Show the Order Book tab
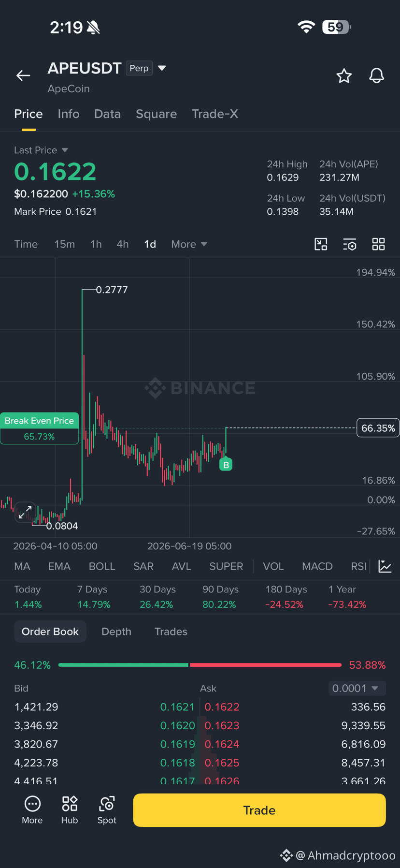400x868 pixels. [x=50, y=632]
